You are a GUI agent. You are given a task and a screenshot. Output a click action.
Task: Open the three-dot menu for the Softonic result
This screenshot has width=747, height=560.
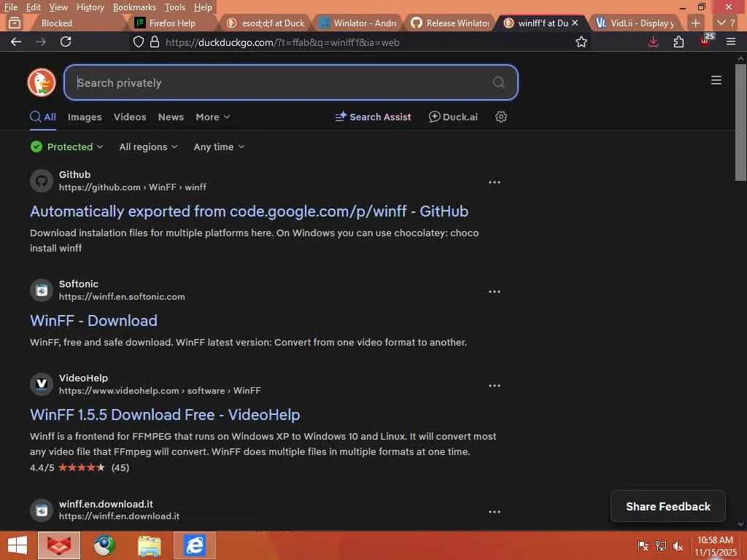(495, 291)
